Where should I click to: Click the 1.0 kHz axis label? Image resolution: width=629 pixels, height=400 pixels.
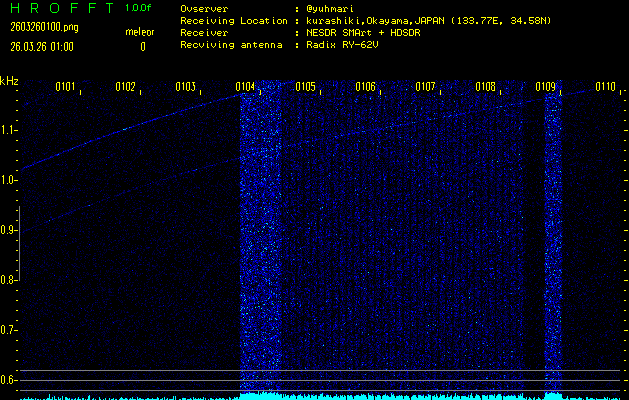point(10,181)
